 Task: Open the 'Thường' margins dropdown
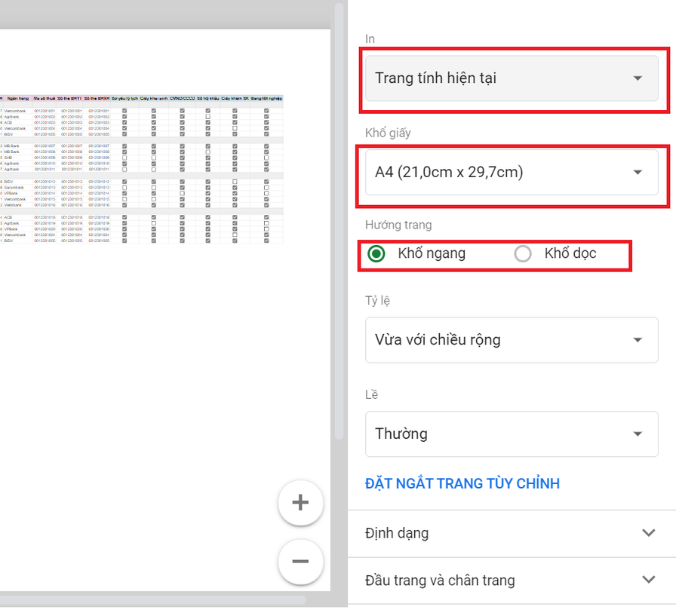coord(512,434)
